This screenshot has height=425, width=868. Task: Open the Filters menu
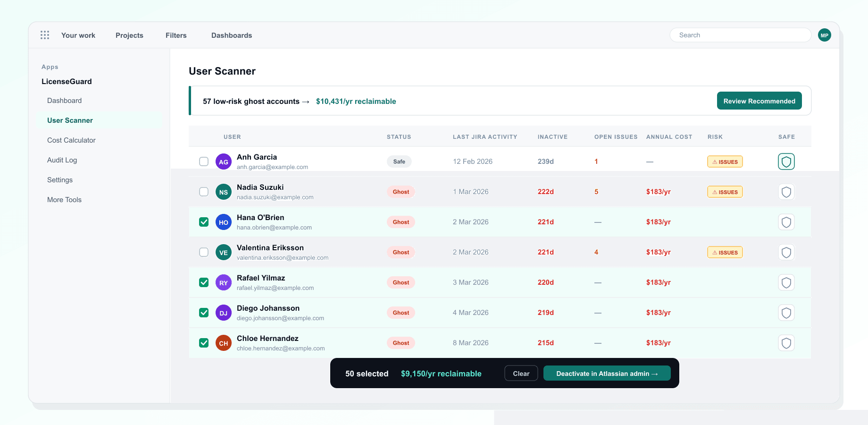tap(176, 35)
